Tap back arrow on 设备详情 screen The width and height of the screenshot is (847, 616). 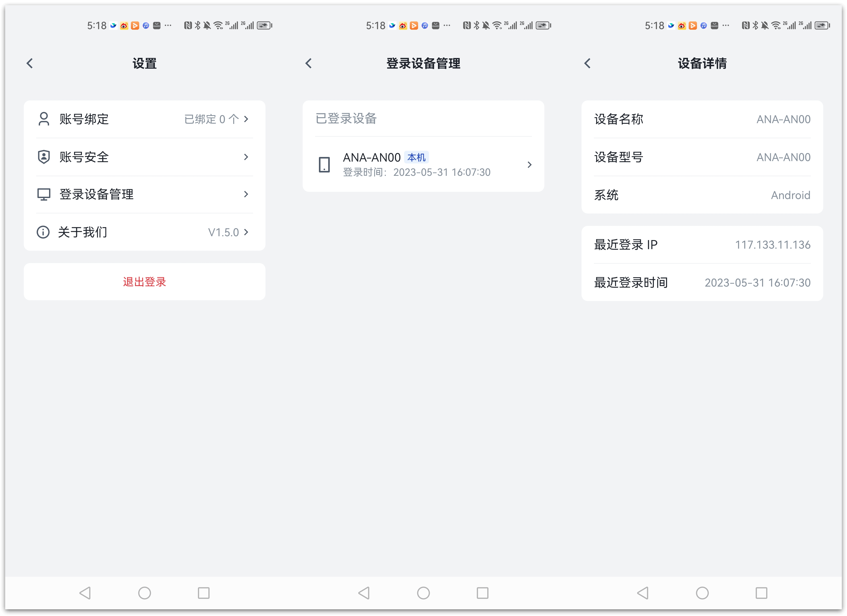point(587,64)
